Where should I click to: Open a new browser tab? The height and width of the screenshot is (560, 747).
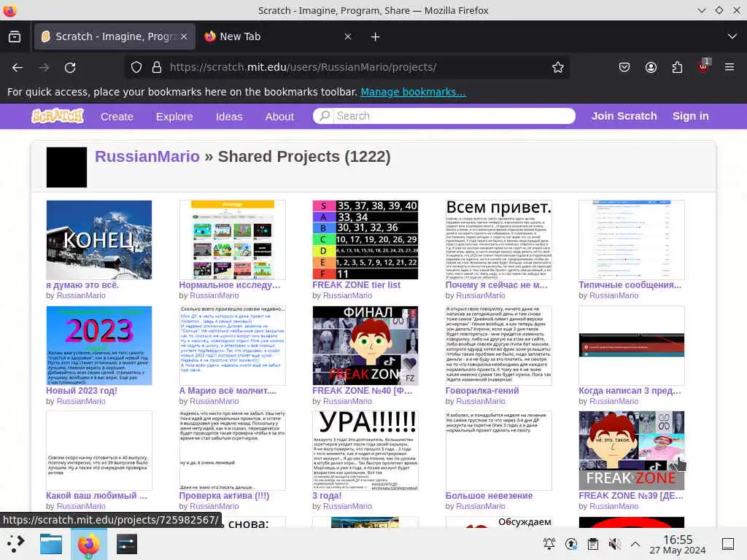(375, 36)
